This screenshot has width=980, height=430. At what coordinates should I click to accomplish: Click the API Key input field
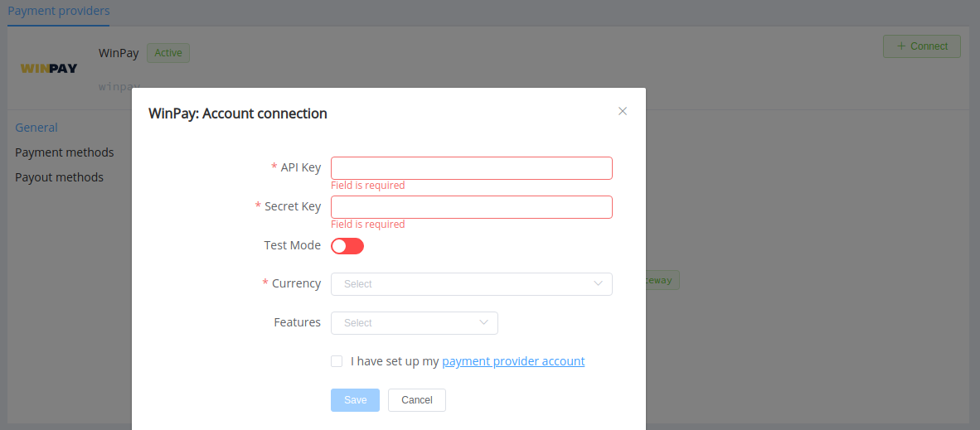click(x=471, y=168)
